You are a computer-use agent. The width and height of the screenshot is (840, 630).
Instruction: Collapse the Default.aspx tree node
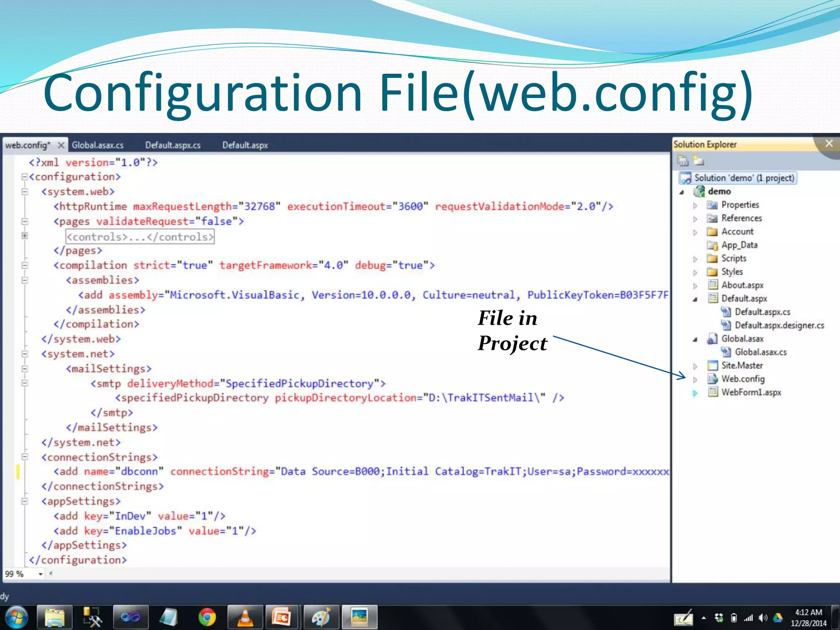[x=695, y=299]
